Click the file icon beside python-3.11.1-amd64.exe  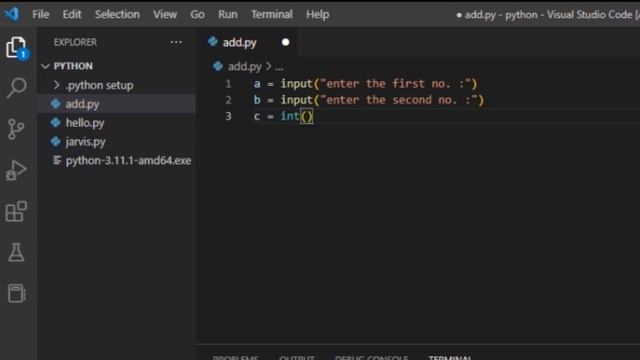pos(57,160)
